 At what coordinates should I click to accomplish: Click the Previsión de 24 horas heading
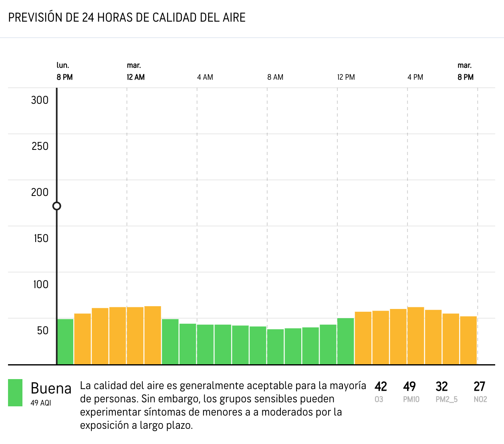click(127, 18)
